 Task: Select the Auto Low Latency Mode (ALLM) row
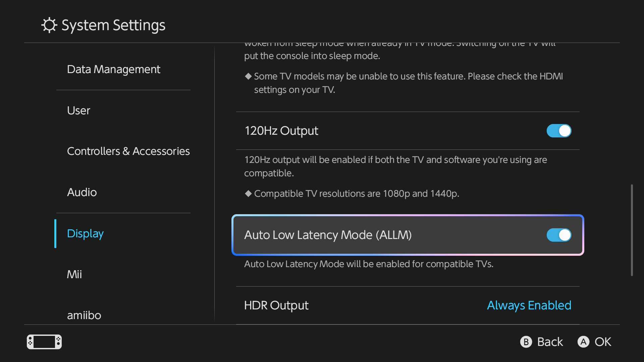(x=408, y=235)
